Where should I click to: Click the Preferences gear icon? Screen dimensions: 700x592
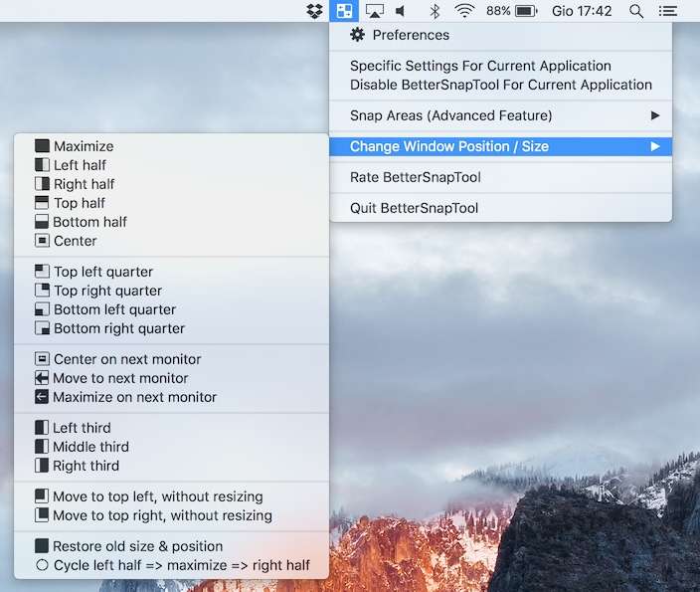coord(357,35)
